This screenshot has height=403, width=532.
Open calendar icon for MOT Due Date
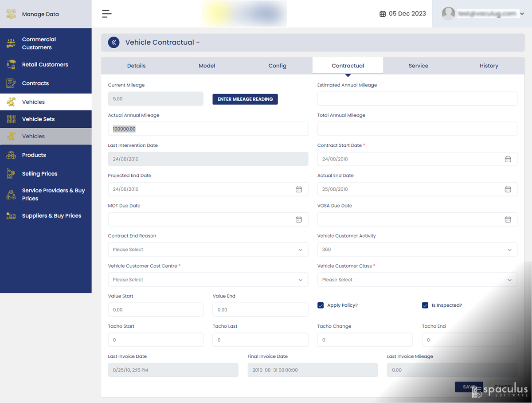(x=299, y=219)
